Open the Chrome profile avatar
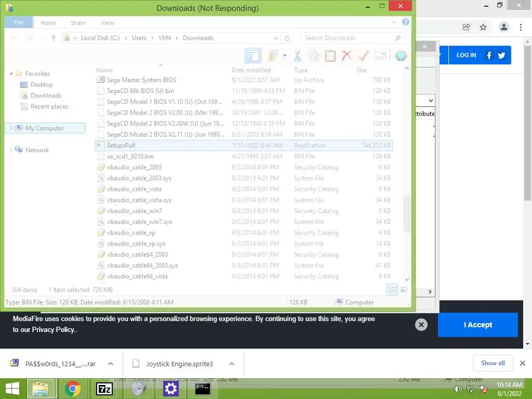The image size is (532, 399). pyautogui.click(x=504, y=27)
